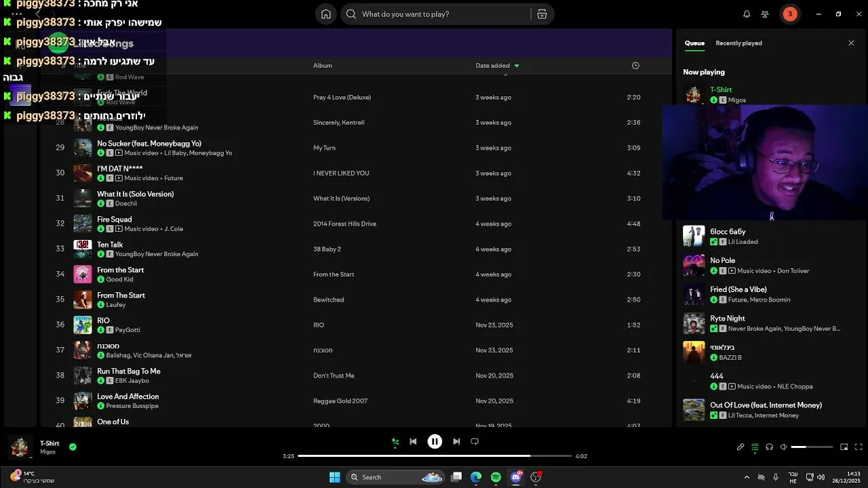Open album link 2014 Forest Hills Drive
868x488 pixels.
pos(344,224)
